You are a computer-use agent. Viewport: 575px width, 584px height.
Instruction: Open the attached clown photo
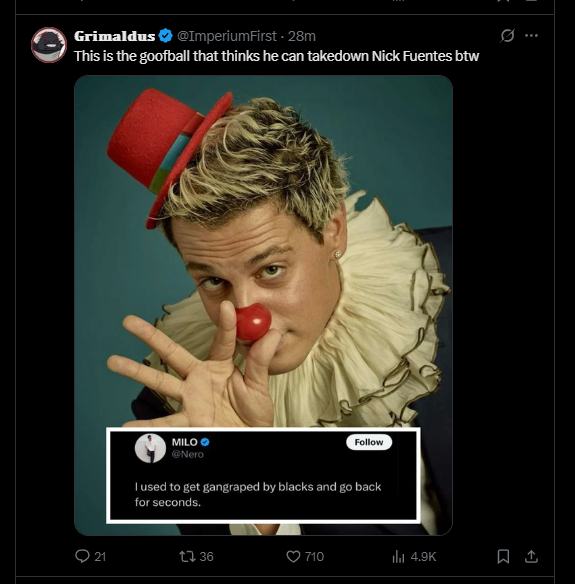click(x=263, y=305)
